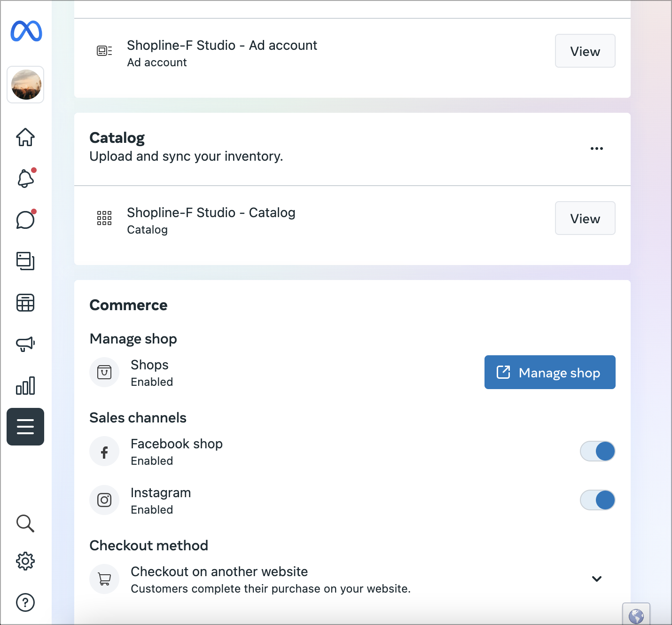Open all tools hamburger menu
The height and width of the screenshot is (625, 672).
(25, 427)
